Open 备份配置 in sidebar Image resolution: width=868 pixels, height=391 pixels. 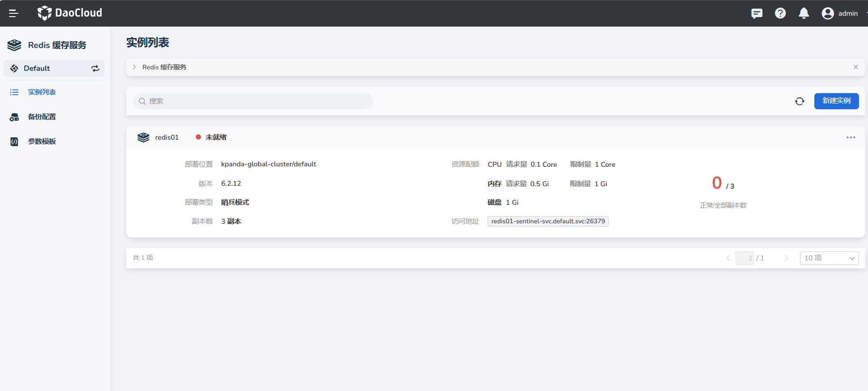point(42,117)
